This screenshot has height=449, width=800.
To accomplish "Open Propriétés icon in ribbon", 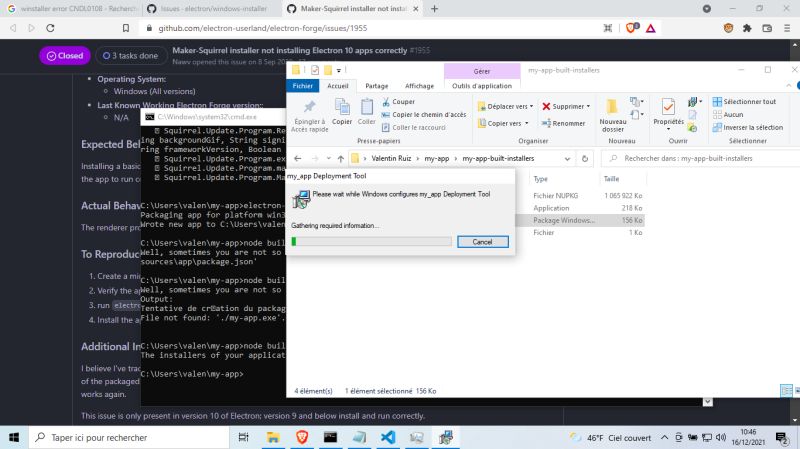I will point(668,107).
